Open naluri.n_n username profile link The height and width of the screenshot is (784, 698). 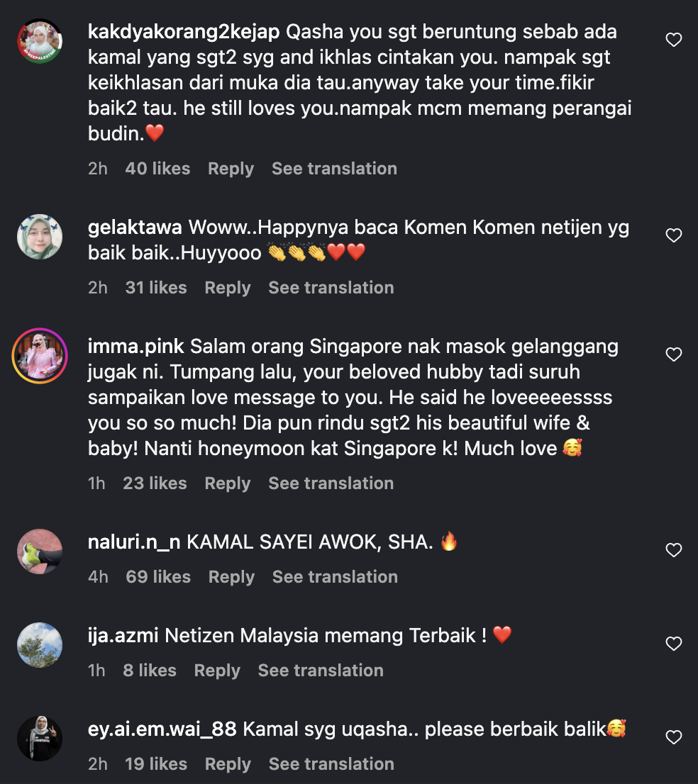(135, 543)
